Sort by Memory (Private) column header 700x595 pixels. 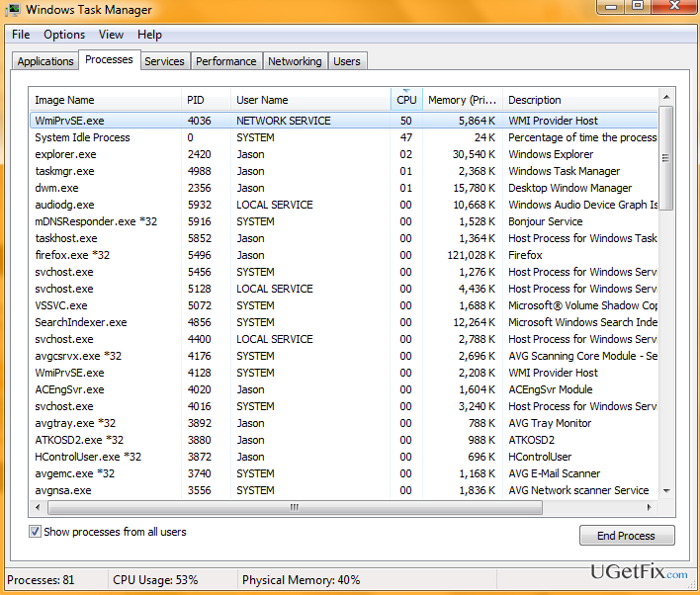(463, 100)
